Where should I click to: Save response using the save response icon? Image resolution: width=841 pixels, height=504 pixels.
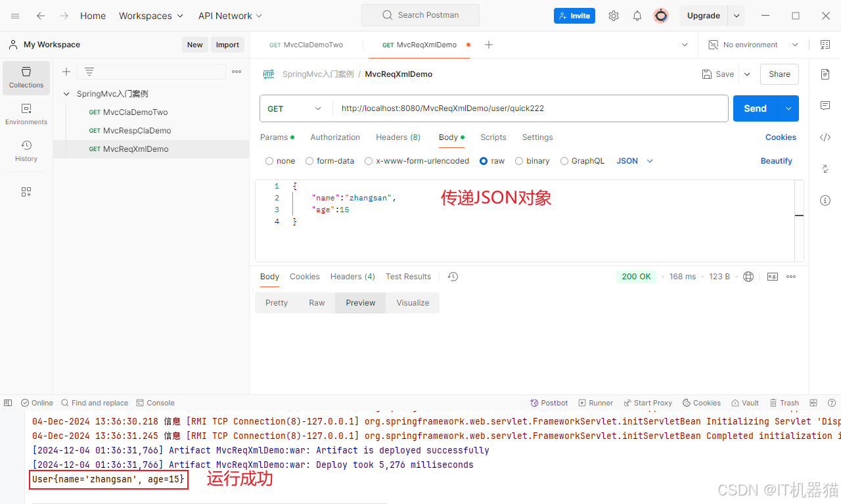click(773, 277)
